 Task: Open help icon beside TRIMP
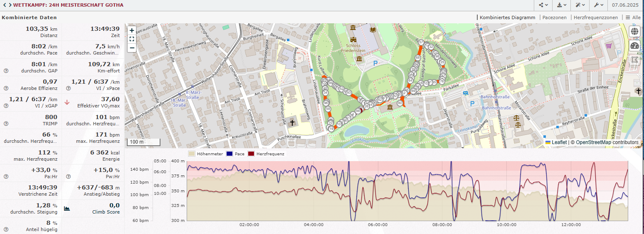pyautogui.click(x=6, y=124)
